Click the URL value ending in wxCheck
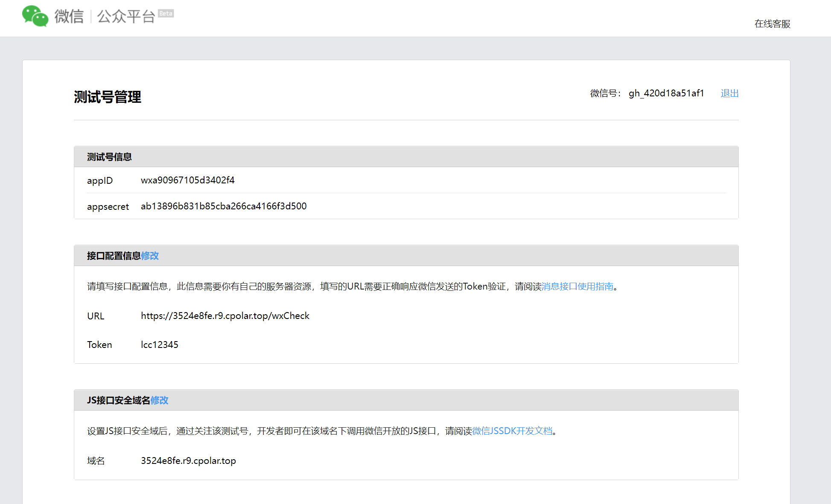Screen dimensions: 831x504 click(x=225, y=316)
